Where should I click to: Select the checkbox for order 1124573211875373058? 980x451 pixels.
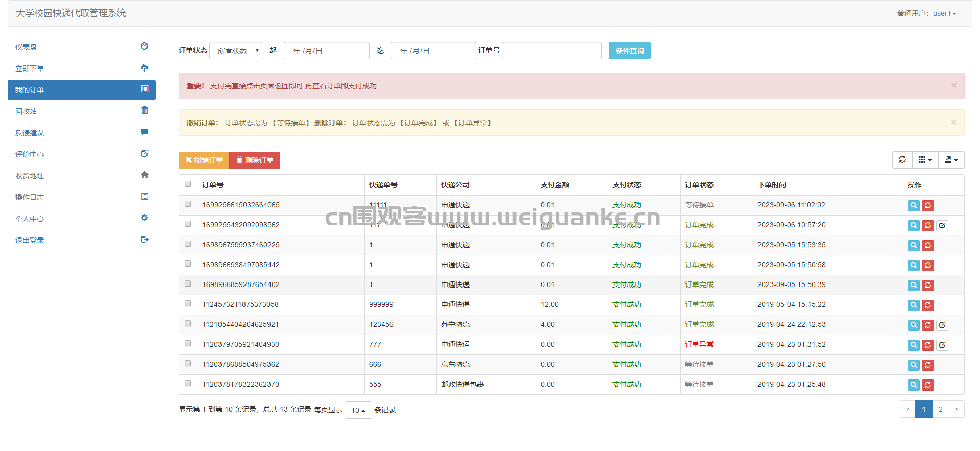point(188,303)
